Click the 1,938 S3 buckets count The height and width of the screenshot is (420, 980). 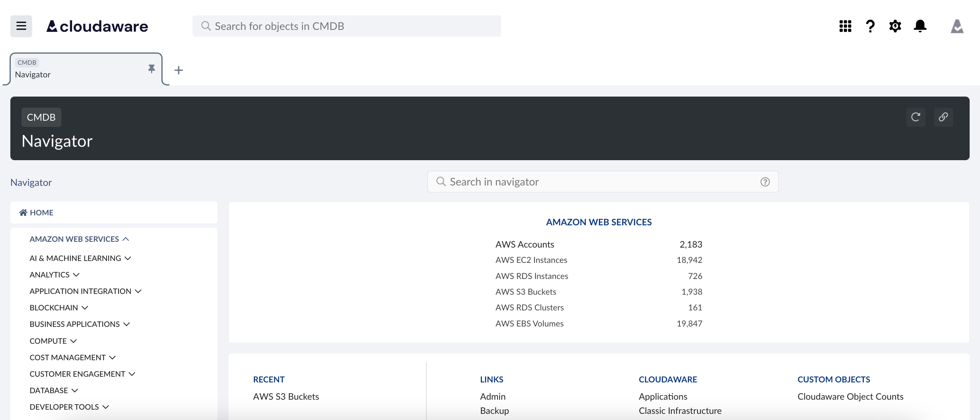[x=692, y=292]
